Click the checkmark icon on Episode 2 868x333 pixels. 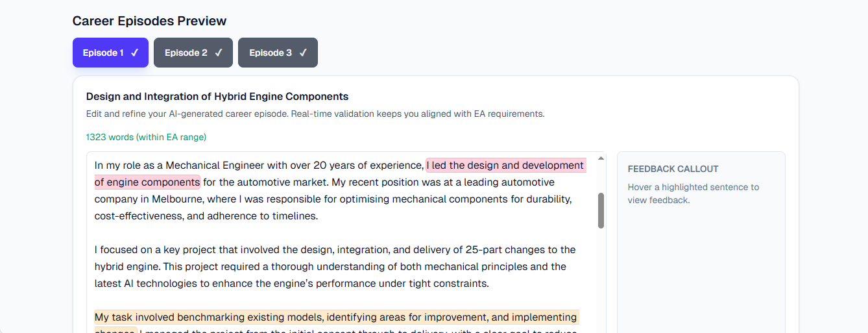coord(219,53)
